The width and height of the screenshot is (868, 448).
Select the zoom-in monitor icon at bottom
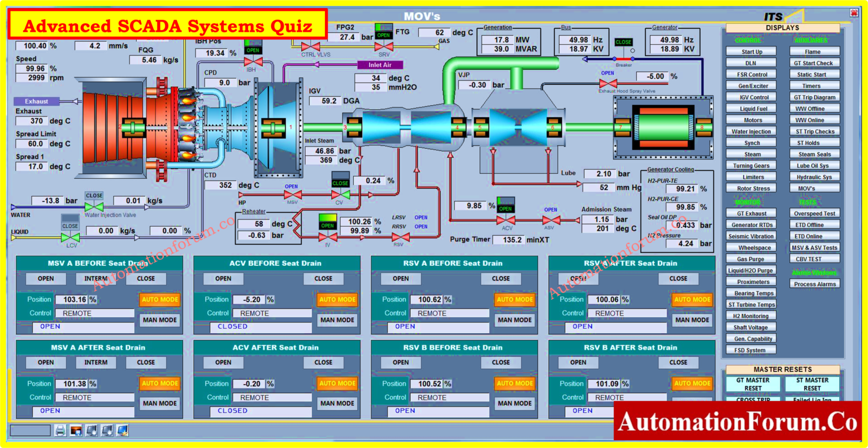(91, 430)
